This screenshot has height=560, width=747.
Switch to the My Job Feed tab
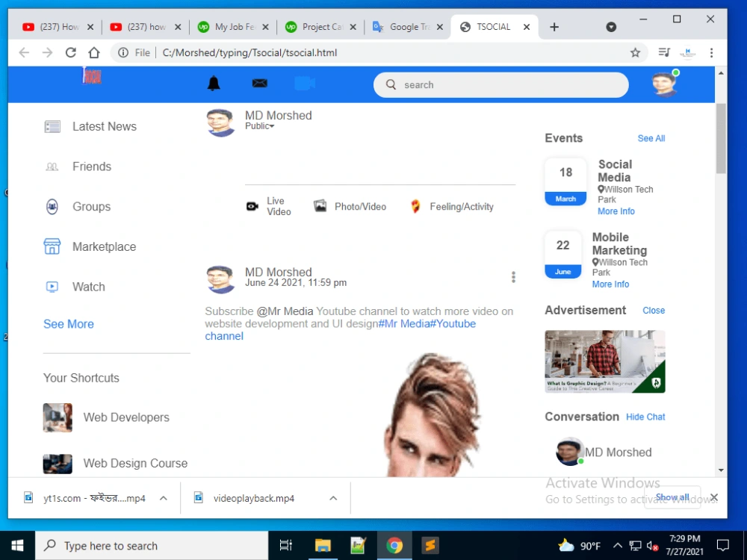233,27
